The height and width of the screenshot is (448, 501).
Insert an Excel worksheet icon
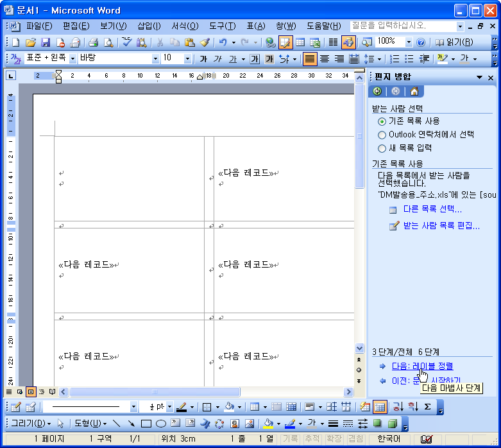(x=315, y=42)
